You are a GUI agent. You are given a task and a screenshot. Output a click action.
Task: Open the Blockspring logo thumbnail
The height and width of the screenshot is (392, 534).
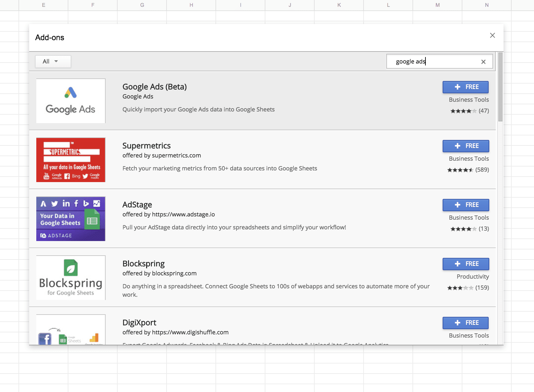71,278
